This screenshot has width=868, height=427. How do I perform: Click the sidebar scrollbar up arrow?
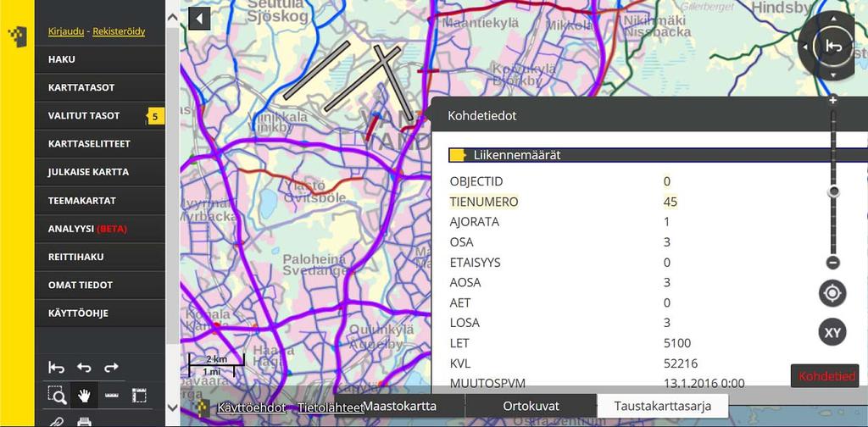point(173,17)
